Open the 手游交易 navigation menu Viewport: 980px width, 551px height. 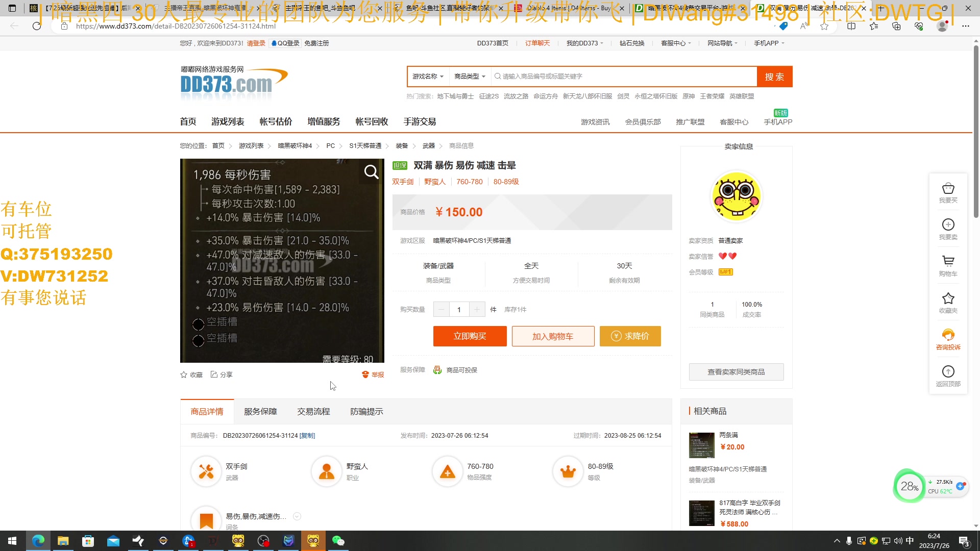(420, 121)
